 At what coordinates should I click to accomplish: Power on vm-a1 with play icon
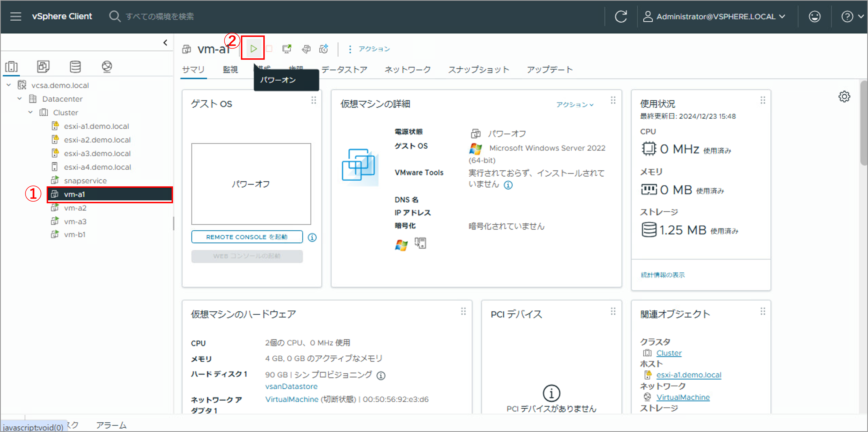pyautogui.click(x=253, y=49)
